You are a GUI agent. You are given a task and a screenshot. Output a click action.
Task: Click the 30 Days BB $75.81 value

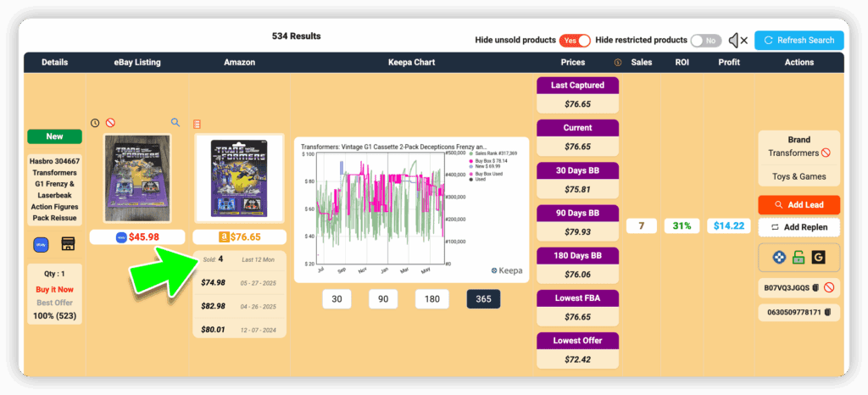tap(577, 189)
